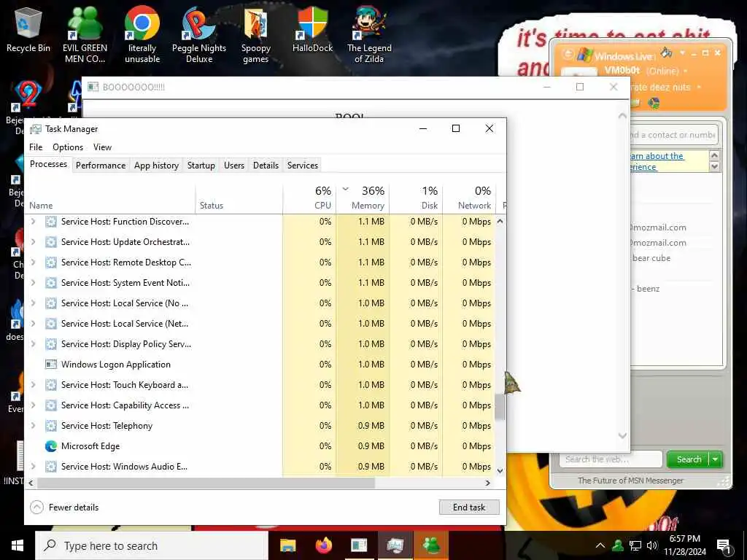The image size is (747, 560).
Task: Click the Service Host: Touch Keyboard gear icon
Action: (51, 385)
